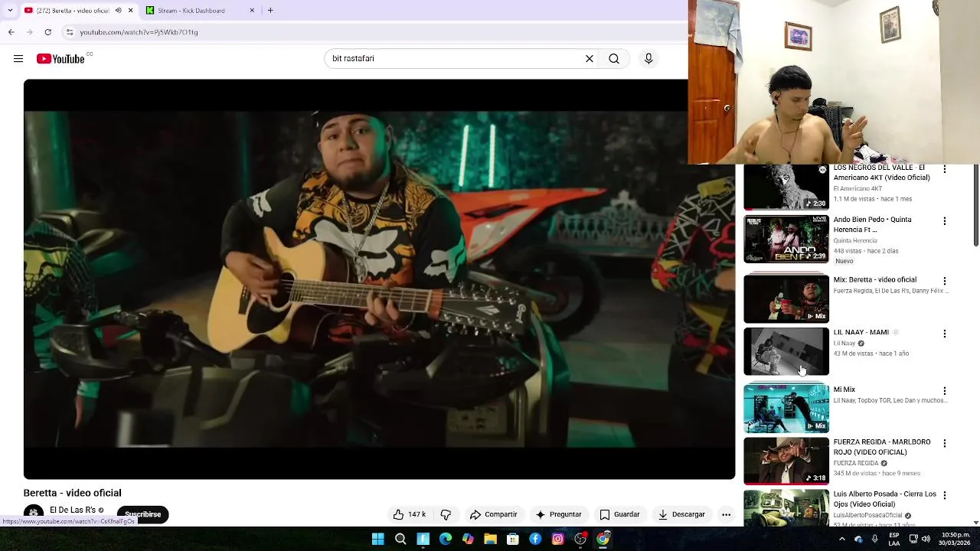Viewport: 980px width, 551px height.
Task: Open Windows Start menu
Action: click(377, 540)
